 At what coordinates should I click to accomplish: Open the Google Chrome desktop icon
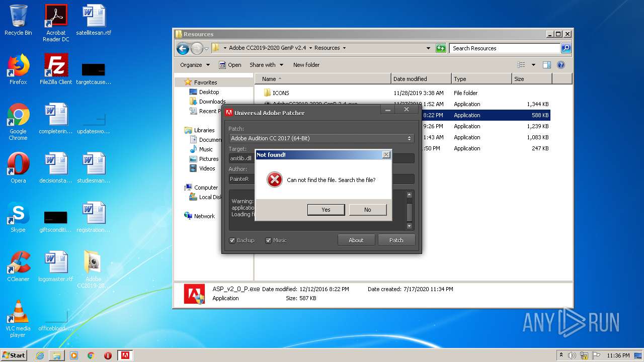[x=18, y=122]
